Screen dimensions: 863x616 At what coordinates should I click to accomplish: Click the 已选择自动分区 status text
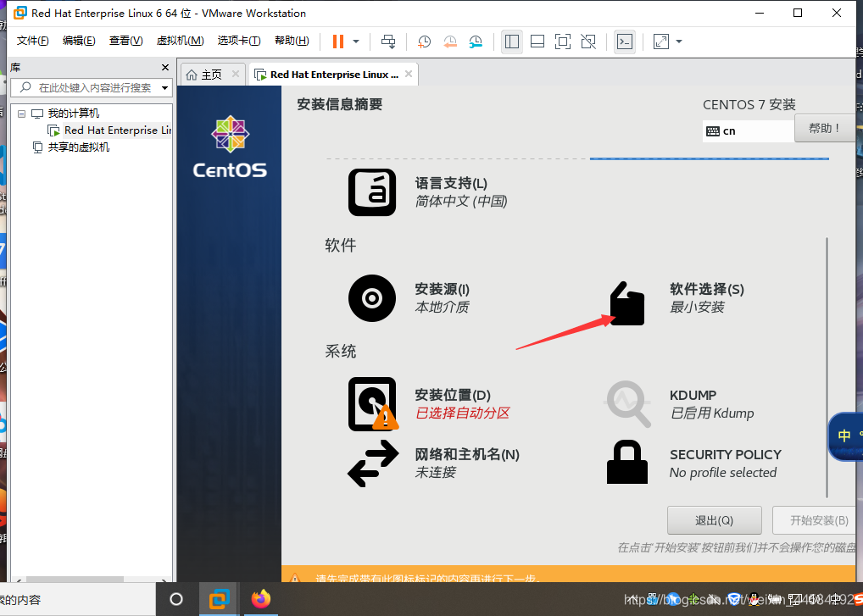462,413
